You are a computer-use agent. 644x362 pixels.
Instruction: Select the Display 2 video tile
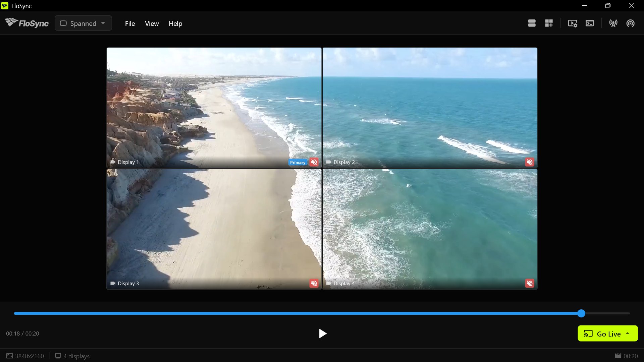430,108
